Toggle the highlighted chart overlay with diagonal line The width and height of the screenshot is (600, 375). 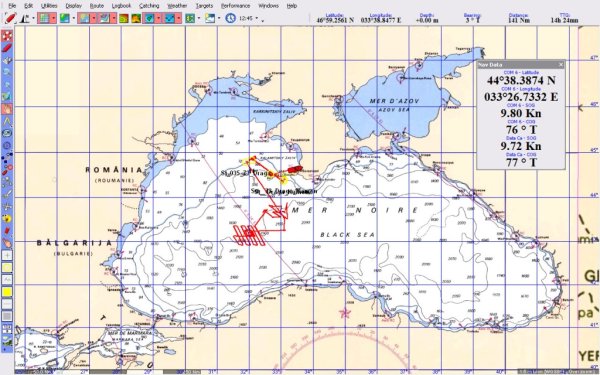(104, 18)
